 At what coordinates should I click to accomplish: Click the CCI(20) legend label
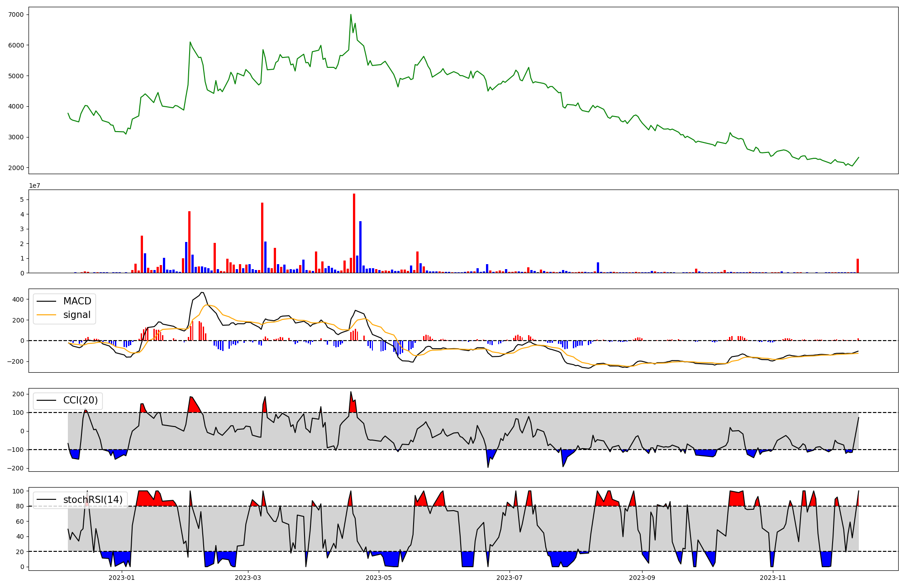click(81, 400)
